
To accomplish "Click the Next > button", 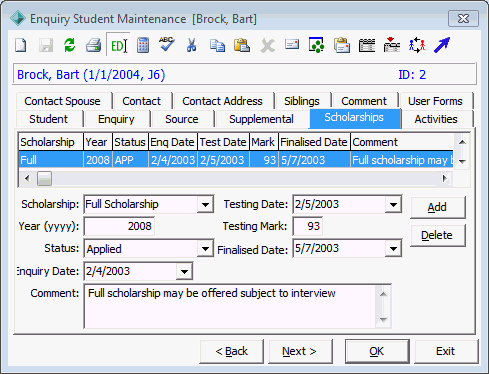I will pos(300,351).
